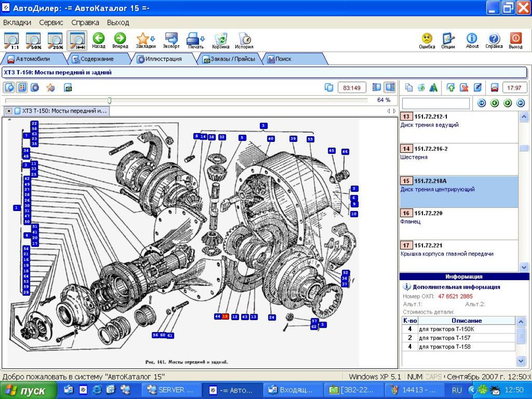Open История (History) from the toolbar
This screenshot has height=399, width=532.
coord(244,39)
